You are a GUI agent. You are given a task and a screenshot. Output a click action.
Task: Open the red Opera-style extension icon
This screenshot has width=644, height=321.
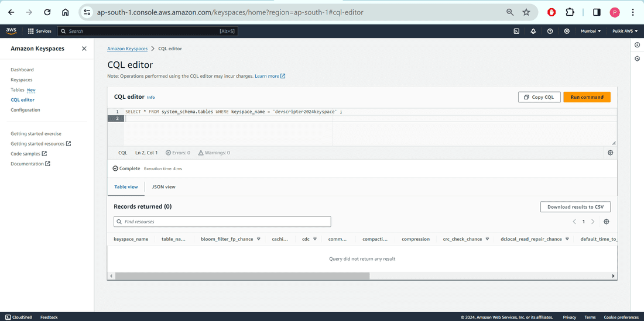tap(551, 12)
